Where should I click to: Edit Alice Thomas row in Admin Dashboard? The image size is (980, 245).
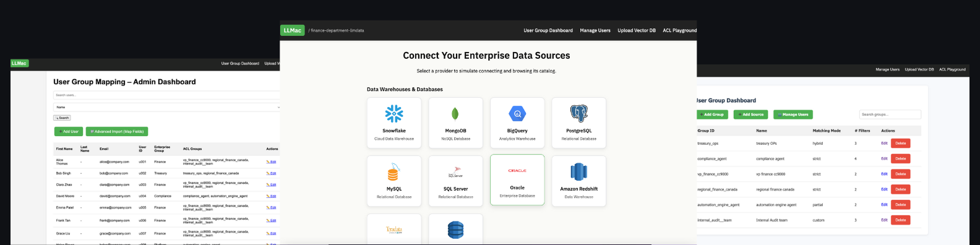271,161
